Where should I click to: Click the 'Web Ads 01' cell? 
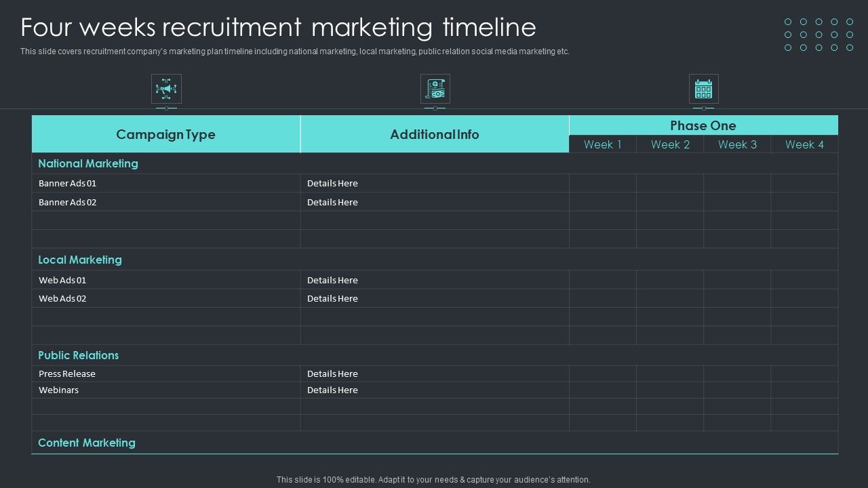click(x=166, y=280)
